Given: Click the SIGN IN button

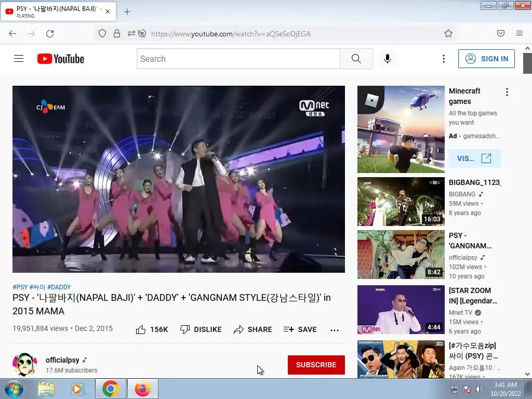Looking at the screenshot, I should pos(486,59).
